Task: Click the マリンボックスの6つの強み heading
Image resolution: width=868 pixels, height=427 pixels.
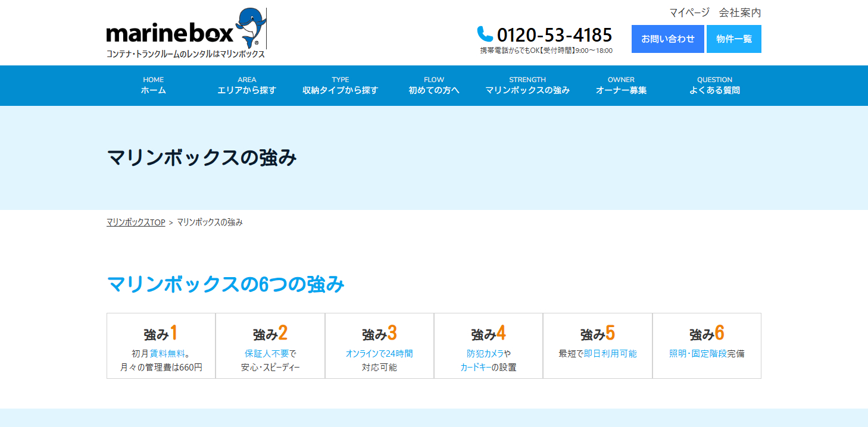Action: click(226, 284)
